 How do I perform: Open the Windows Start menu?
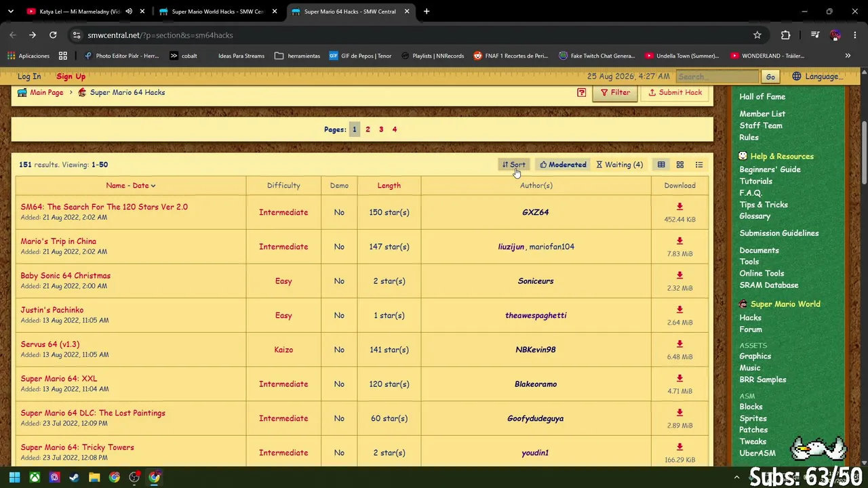coord(15,477)
